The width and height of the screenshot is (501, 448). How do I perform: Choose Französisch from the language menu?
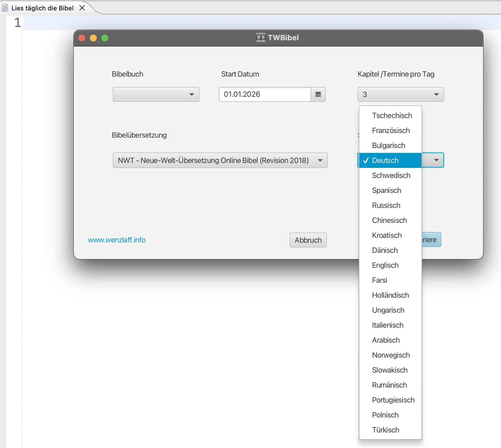tap(391, 130)
